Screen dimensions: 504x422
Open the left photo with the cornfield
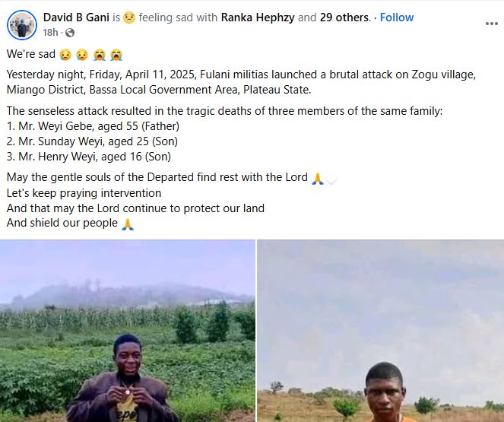[128, 331]
